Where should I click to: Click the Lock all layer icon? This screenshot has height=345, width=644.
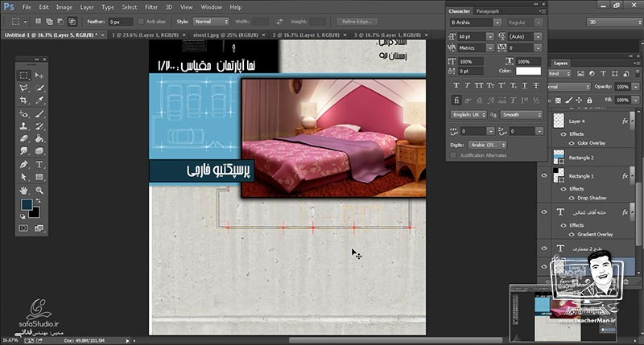[x=589, y=100]
